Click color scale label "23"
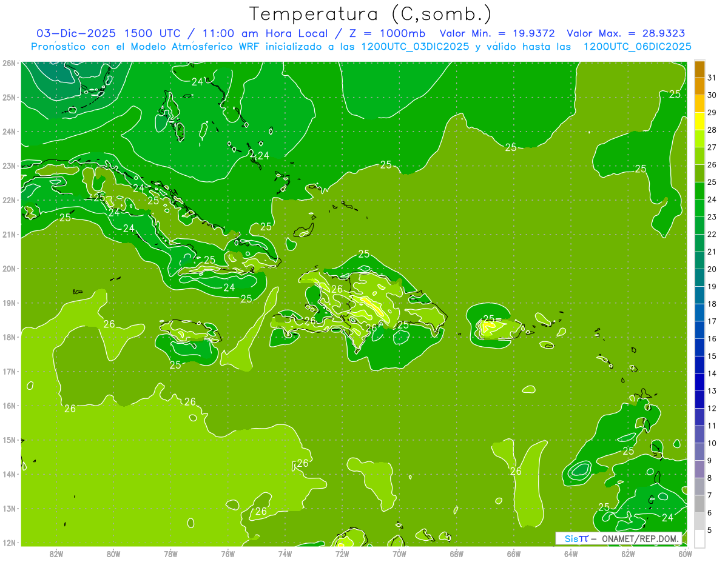 pyautogui.click(x=712, y=217)
